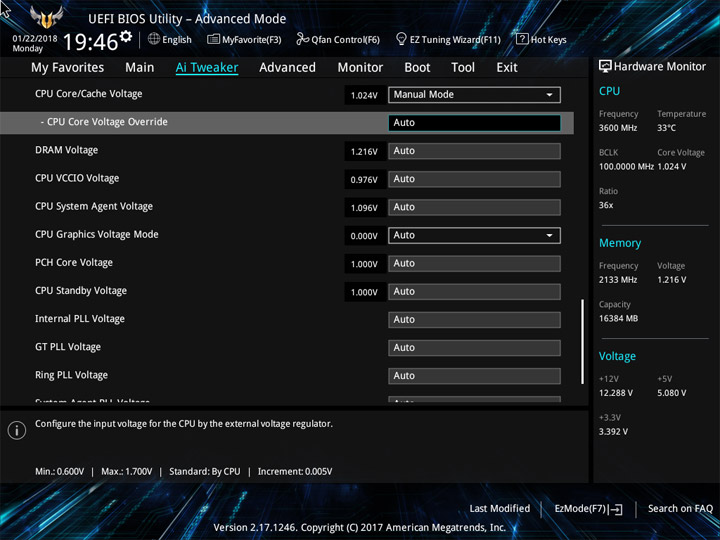Click the PCH Core Voltage Auto field

click(x=474, y=264)
